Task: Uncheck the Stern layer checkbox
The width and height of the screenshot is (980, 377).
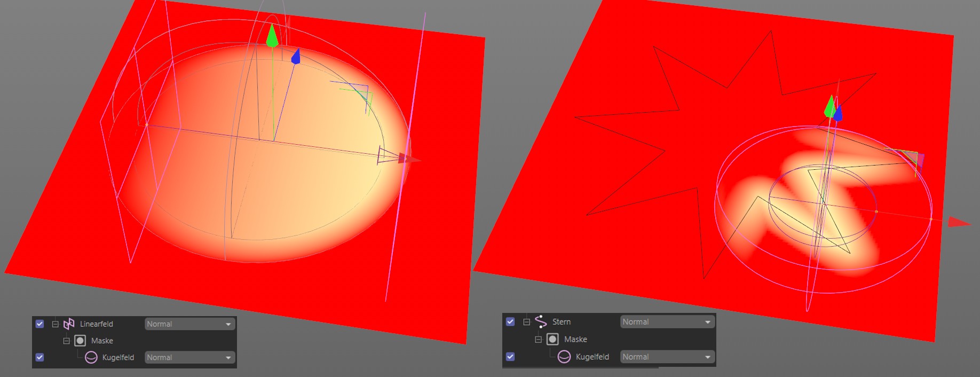Action: click(x=510, y=321)
